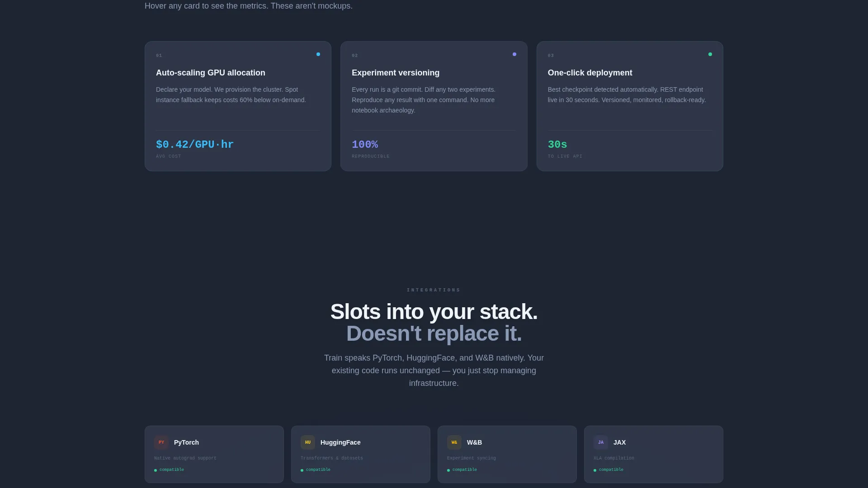Screen dimensions: 868x488
Task: Click the REPRODUCIBLE label
Action: 371,156
